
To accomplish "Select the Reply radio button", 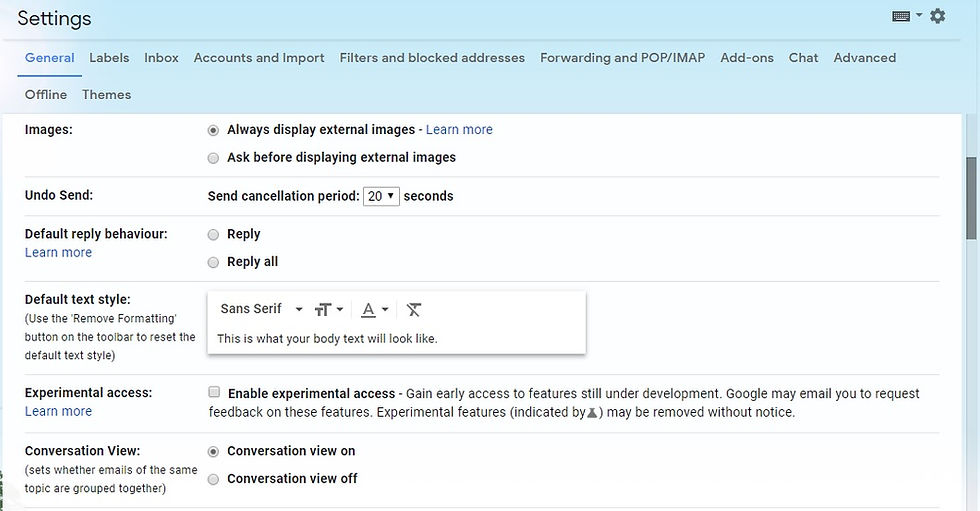I will pos(214,235).
